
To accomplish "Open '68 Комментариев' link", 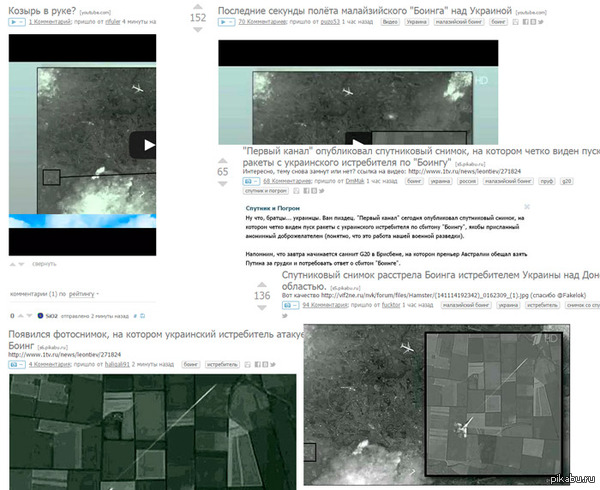I will click(x=287, y=181).
